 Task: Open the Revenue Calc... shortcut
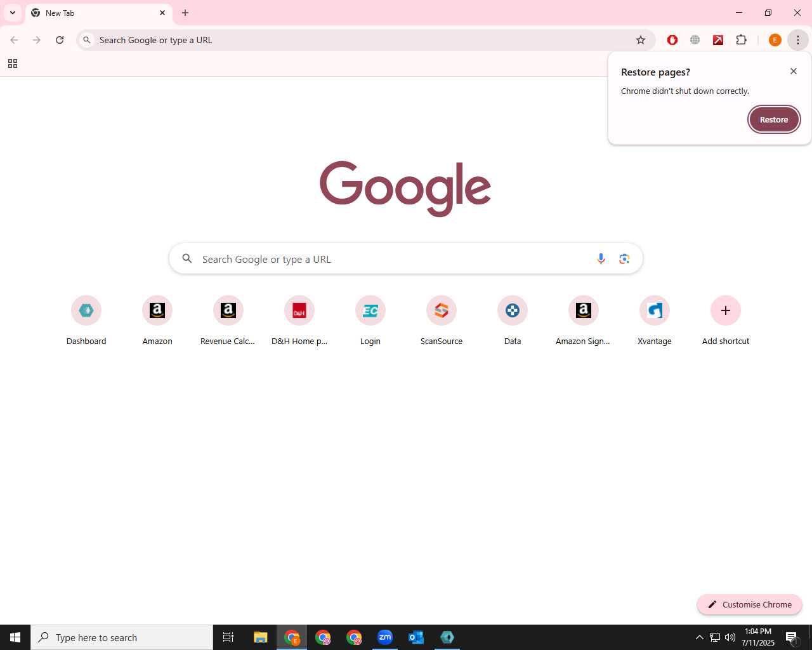tap(228, 321)
